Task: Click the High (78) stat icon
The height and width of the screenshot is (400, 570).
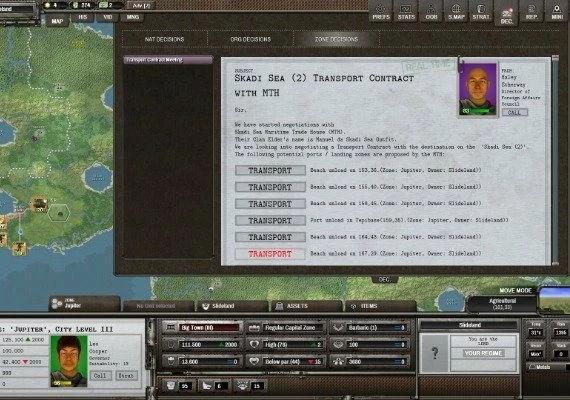Action: pyautogui.click(x=254, y=344)
